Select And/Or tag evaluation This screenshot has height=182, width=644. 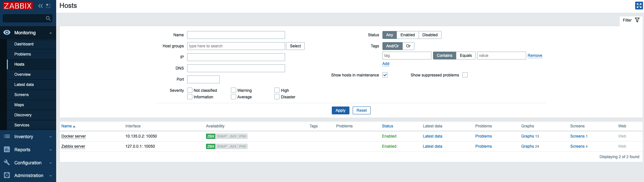392,46
